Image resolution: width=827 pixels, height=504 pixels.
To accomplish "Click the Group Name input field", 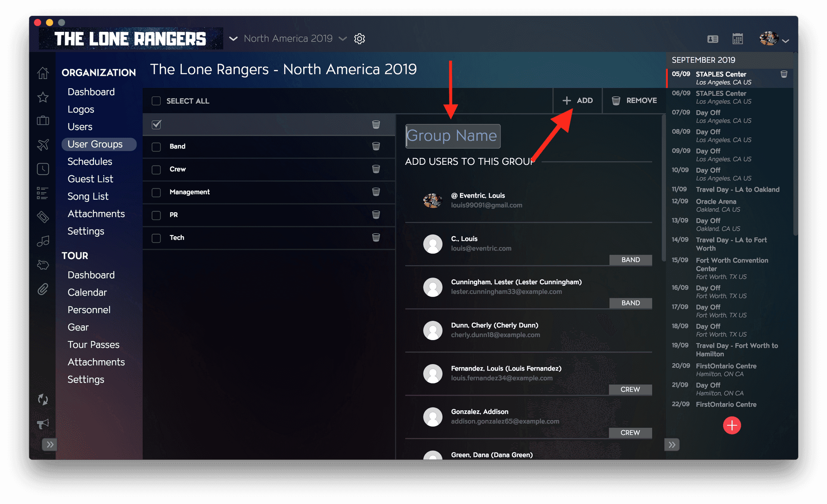I will click(x=451, y=135).
